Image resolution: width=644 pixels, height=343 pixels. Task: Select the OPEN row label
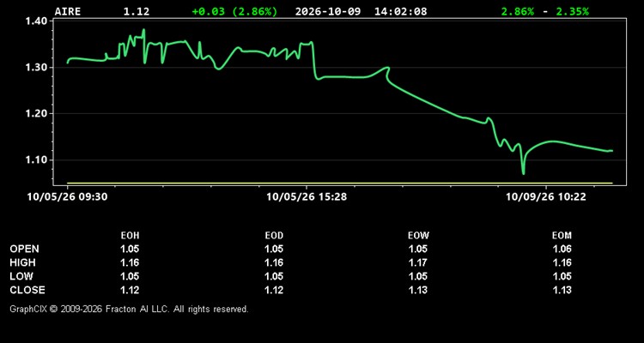[x=25, y=249]
